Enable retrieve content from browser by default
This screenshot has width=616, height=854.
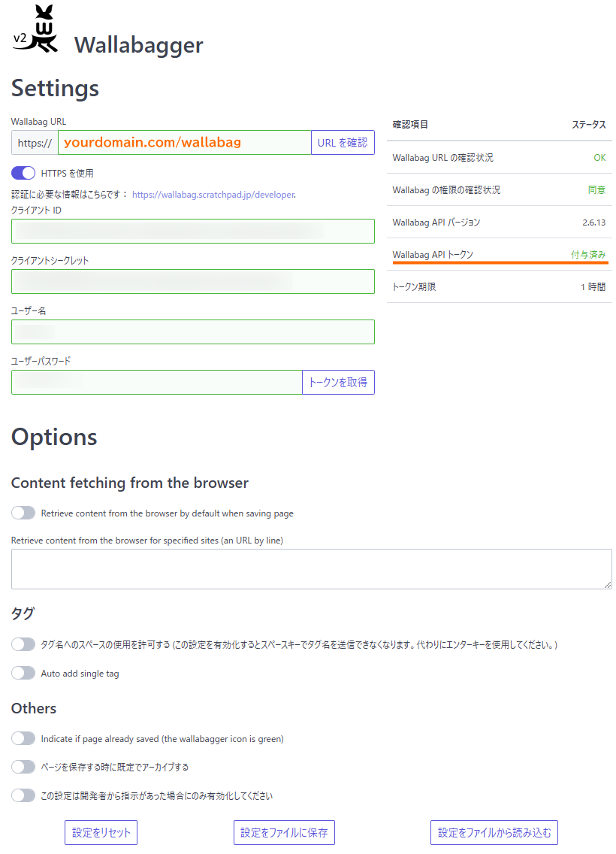pyautogui.click(x=23, y=513)
